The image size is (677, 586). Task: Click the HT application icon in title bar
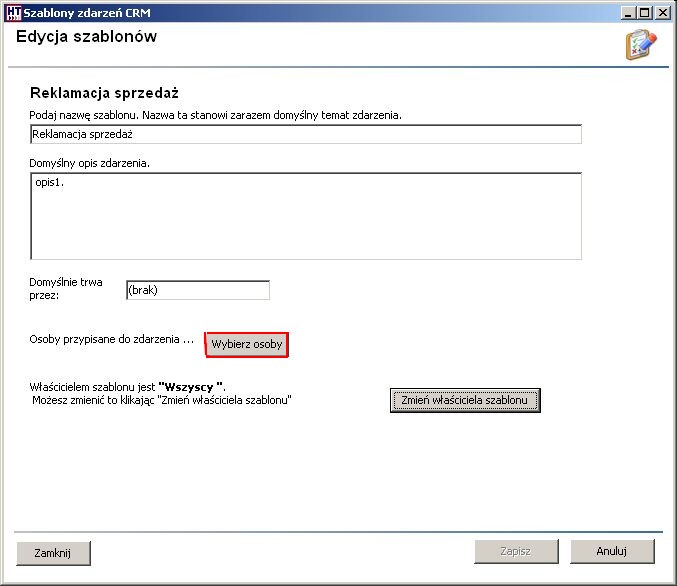tap(13, 13)
